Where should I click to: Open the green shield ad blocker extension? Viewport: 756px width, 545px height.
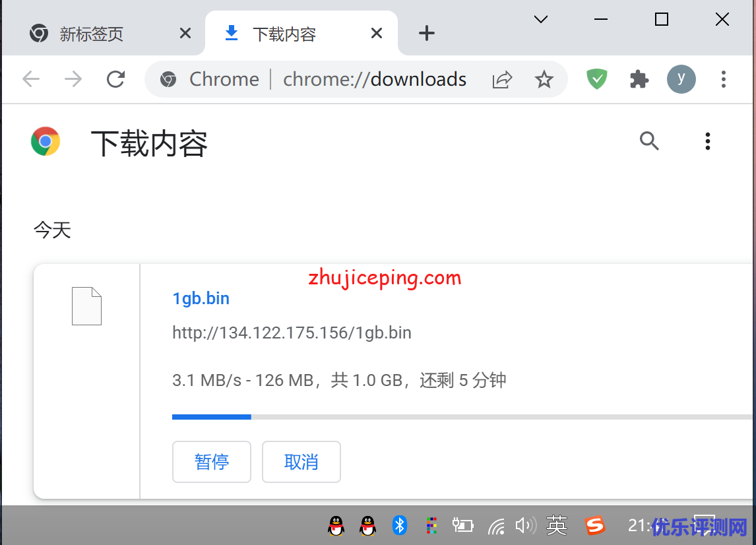[597, 79]
